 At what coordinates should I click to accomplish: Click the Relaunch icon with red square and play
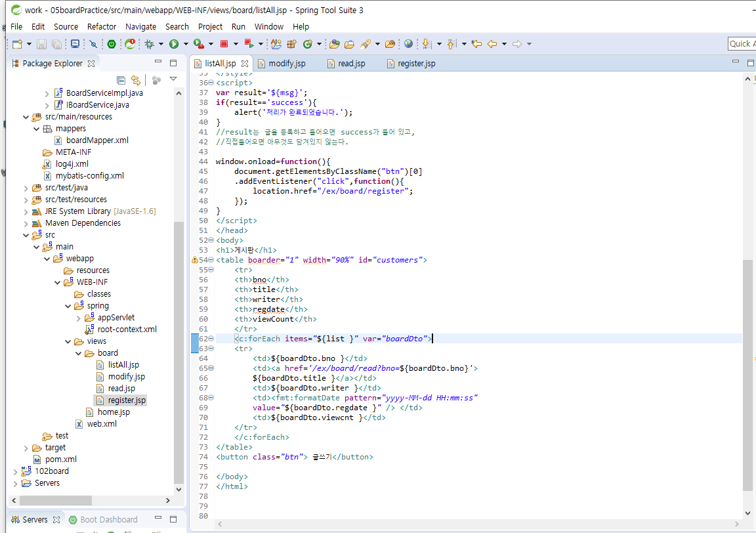click(249, 44)
